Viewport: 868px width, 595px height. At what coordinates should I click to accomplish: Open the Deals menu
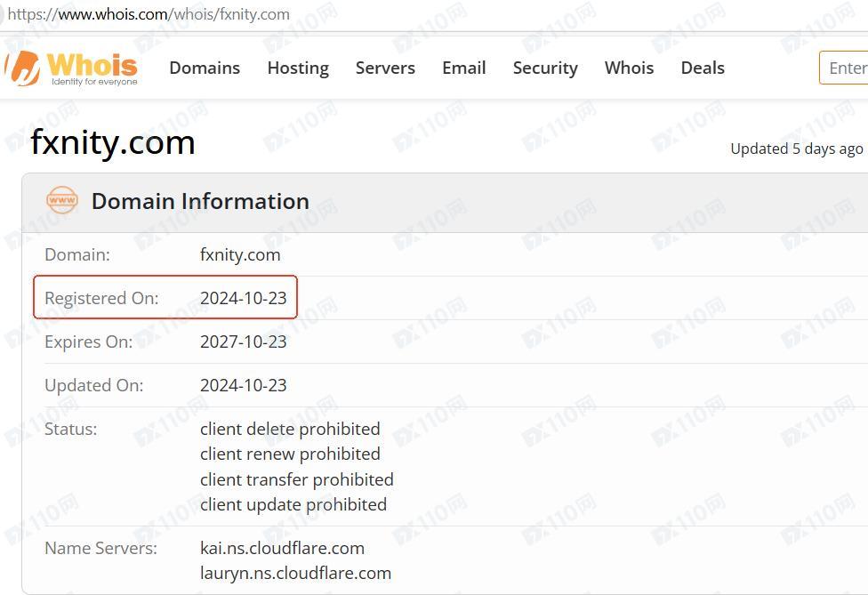tap(703, 68)
